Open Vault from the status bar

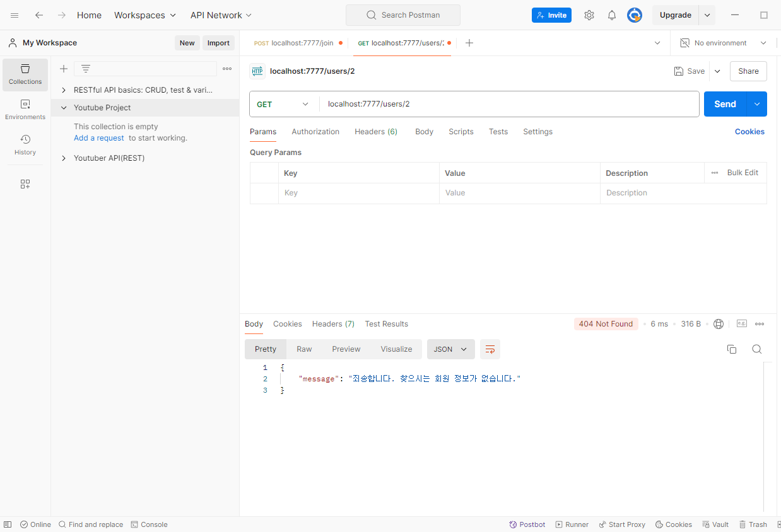point(715,524)
